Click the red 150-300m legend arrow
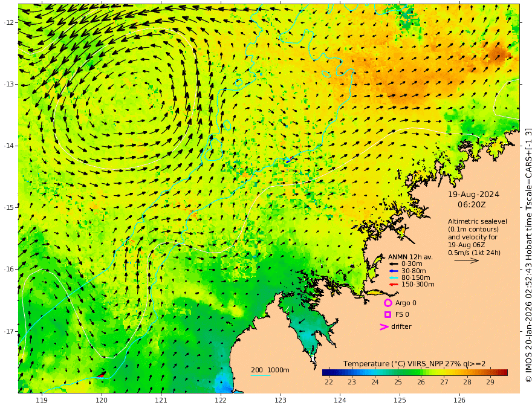 pyautogui.click(x=394, y=285)
